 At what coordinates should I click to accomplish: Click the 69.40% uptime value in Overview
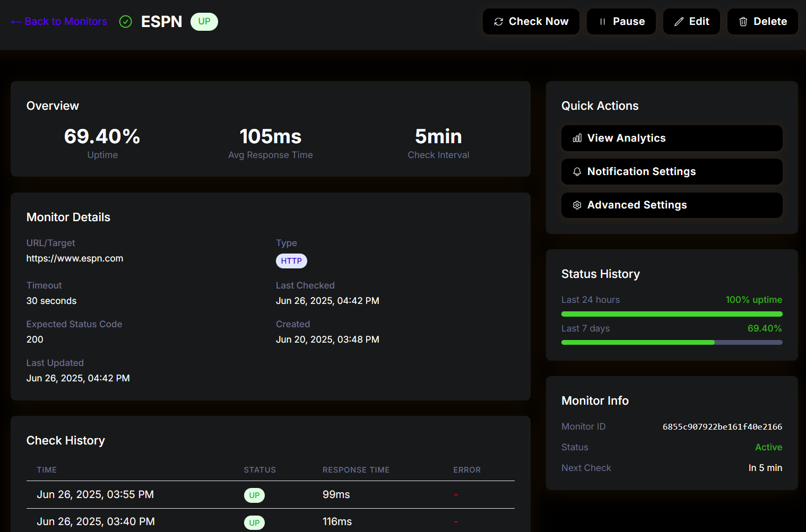click(102, 136)
